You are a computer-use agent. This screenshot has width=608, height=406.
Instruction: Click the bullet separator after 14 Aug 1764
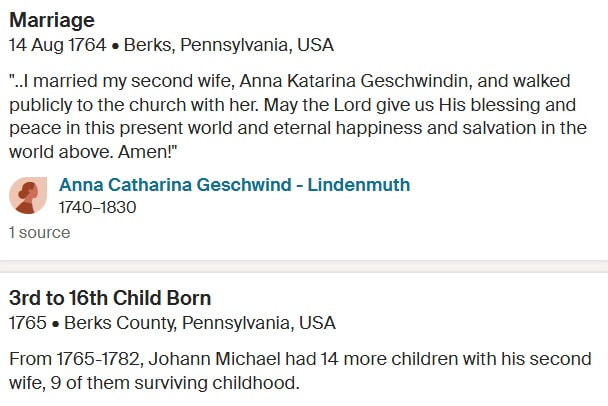click(115, 46)
